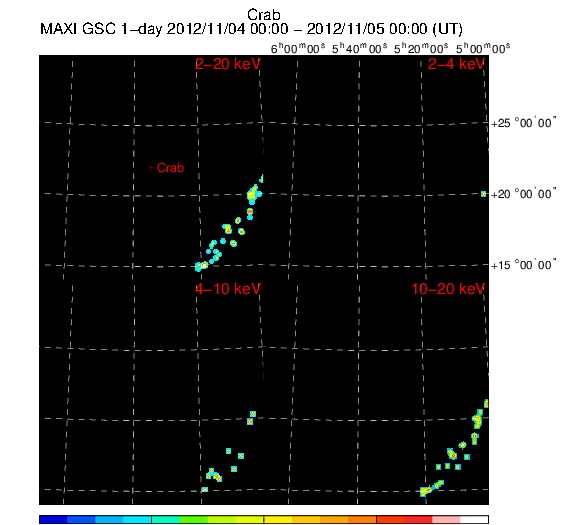Click the 5h00m00s right ascension label
This screenshot has width=570, height=525.
tap(483, 48)
